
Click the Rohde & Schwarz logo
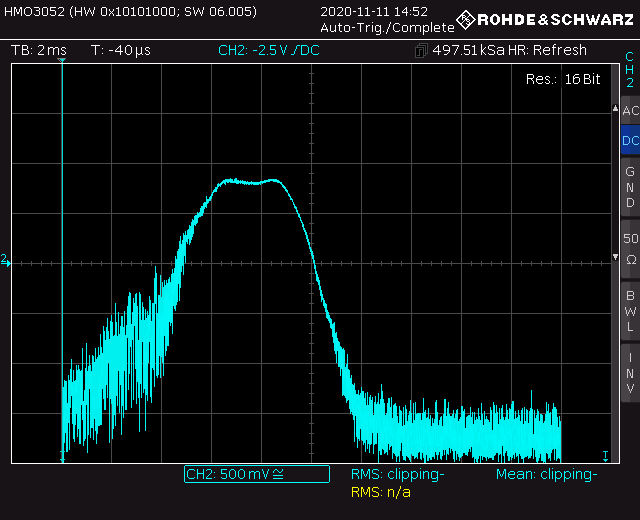[546, 19]
